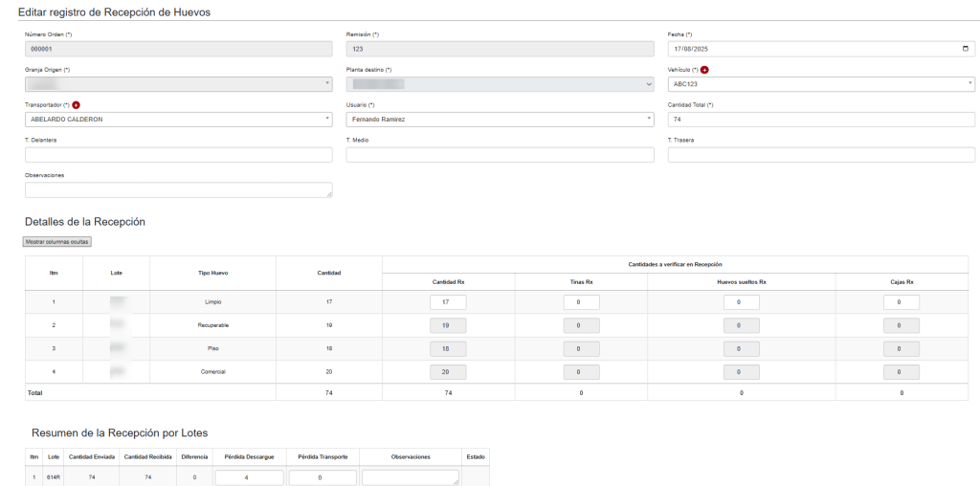
Task: Click the Cajas Rx column header
Action: (902, 281)
